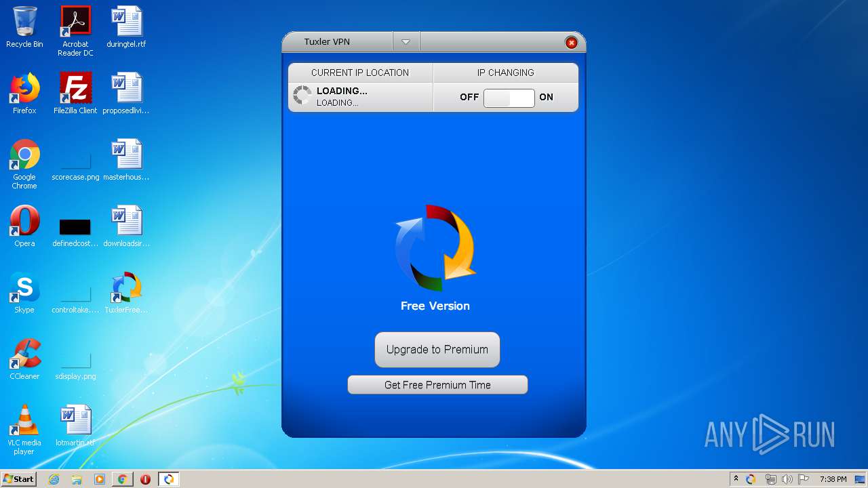The height and width of the screenshot is (488, 868).
Task: Click Upgrade to Premium button
Action: pos(437,350)
